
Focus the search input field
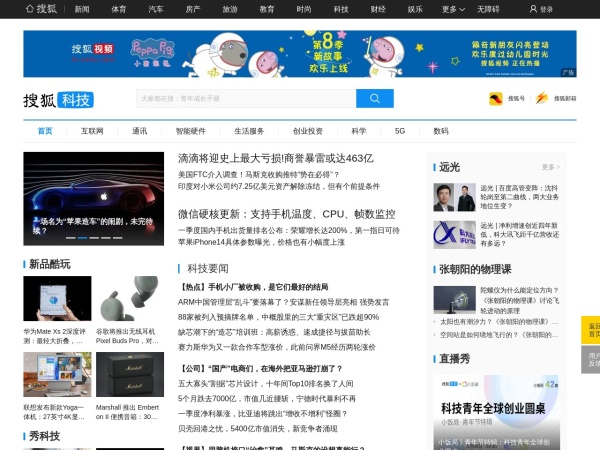(x=245, y=98)
